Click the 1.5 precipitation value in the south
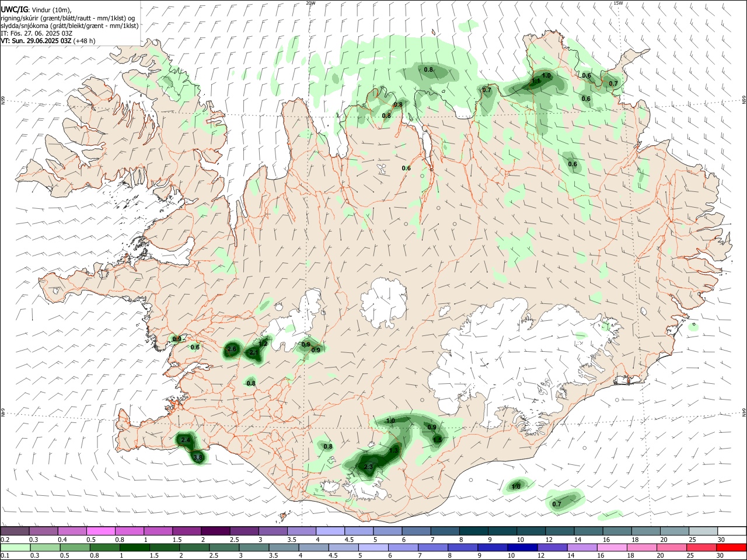 (x=437, y=439)
